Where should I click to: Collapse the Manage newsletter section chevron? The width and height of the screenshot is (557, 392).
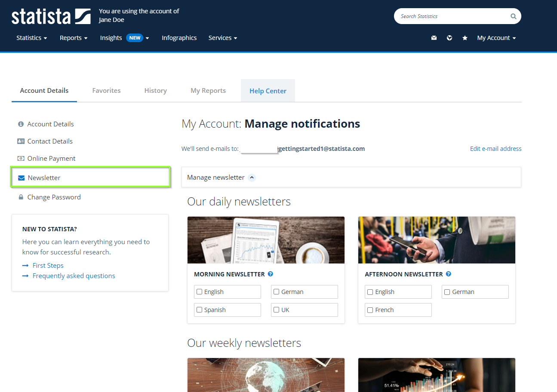click(x=252, y=178)
